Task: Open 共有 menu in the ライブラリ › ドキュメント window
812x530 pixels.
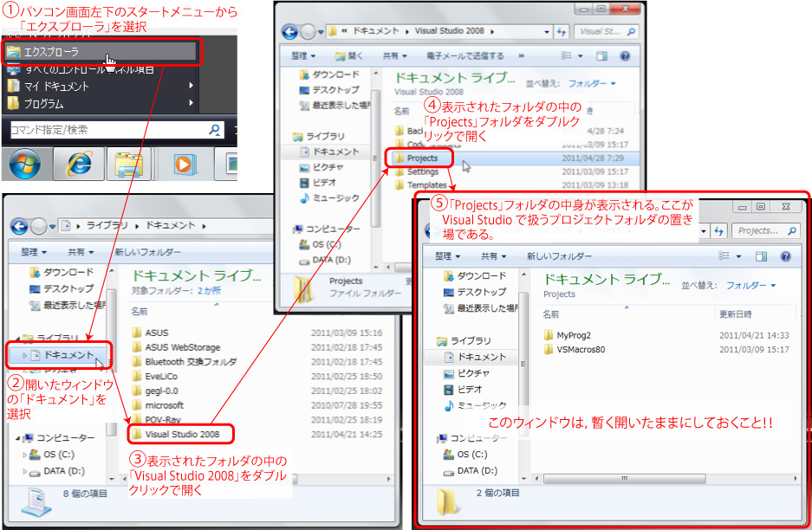Action: [x=81, y=252]
